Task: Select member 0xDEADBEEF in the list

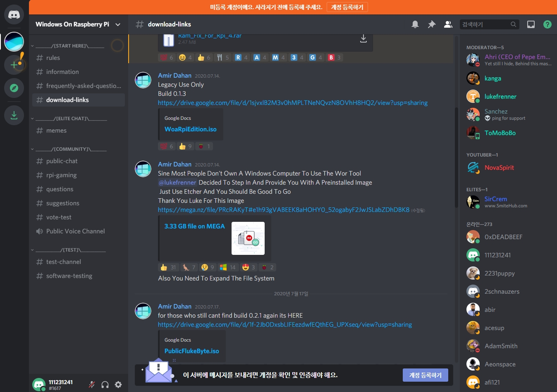Action: coord(508,237)
